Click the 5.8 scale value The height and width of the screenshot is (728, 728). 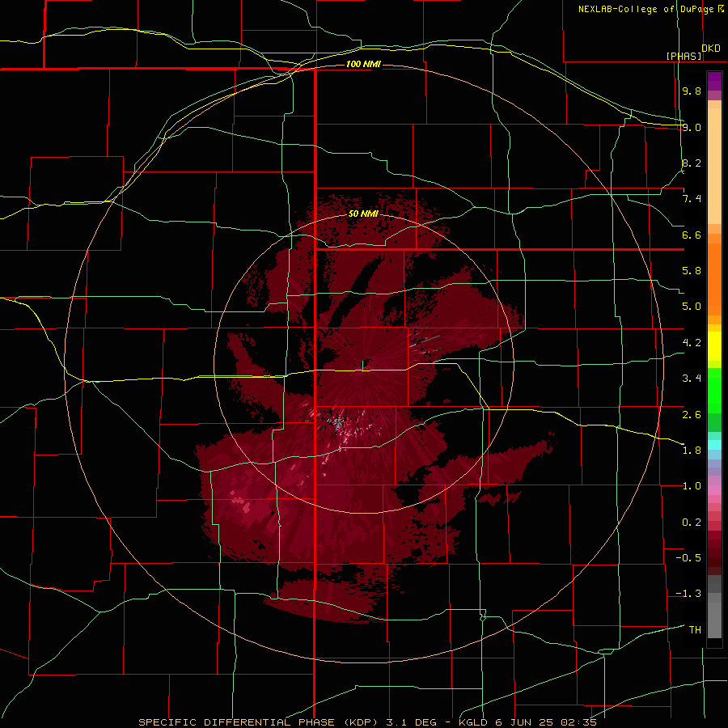coord(692,271)
